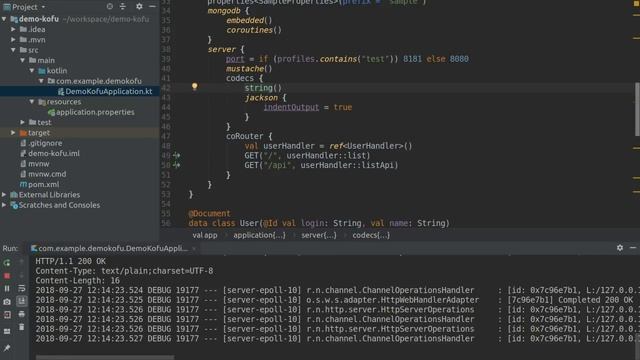Click the Exit icon in Run toolbar

pyautogui.click(x=7, y=315)
